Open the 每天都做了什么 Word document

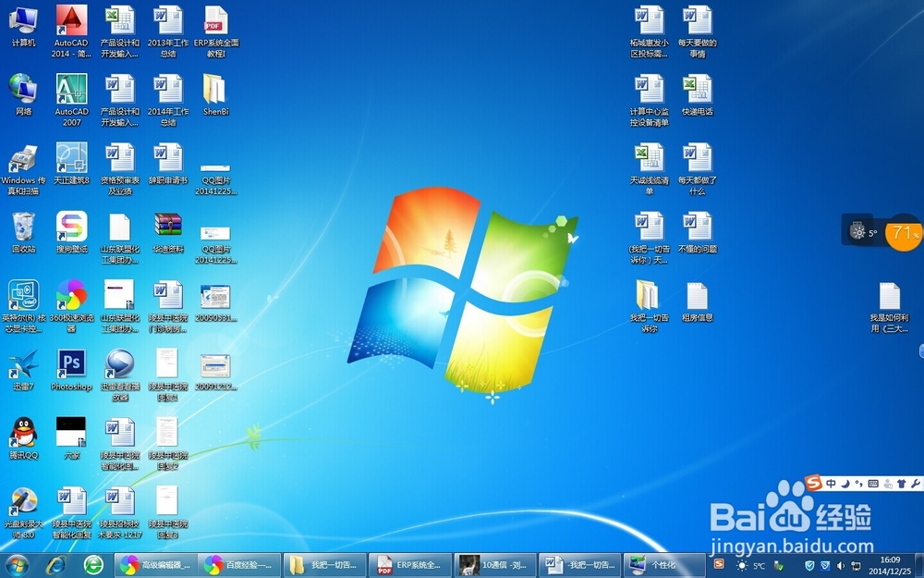(697, 168)
